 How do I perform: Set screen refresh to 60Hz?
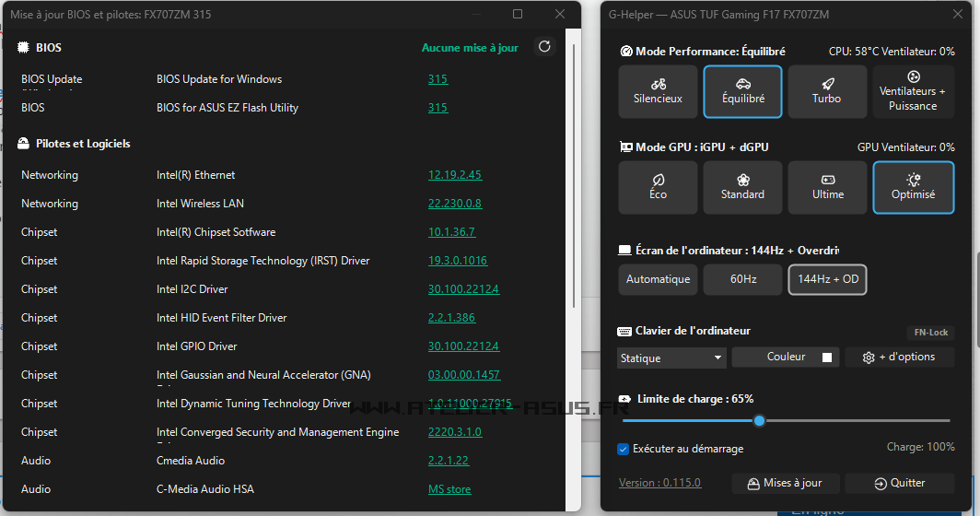click(x=742, y=279)
